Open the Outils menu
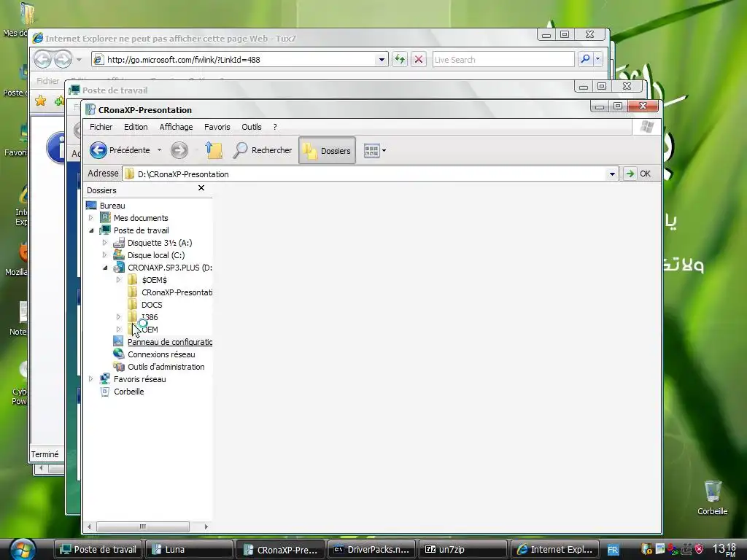 pyautogui.click(x=252, y=127)
